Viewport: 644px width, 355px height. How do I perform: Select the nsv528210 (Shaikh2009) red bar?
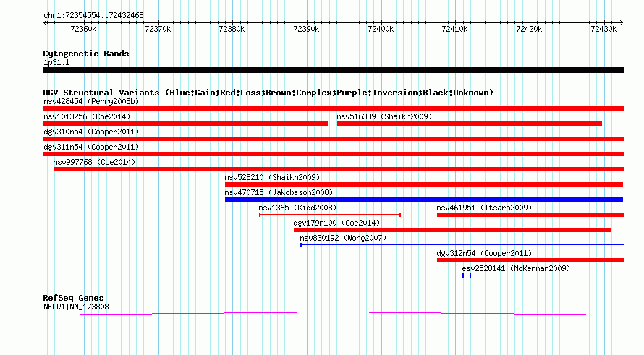[424, 184]
